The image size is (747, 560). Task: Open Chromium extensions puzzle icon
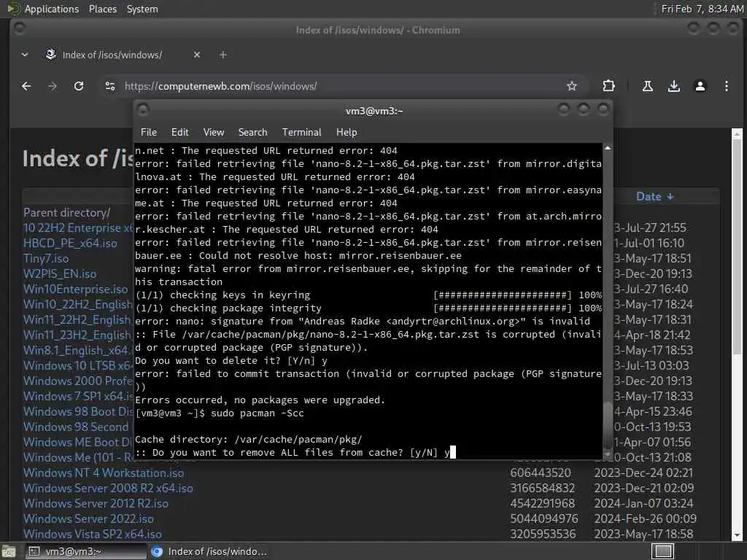pyautogui.click(x=608, y=86)
